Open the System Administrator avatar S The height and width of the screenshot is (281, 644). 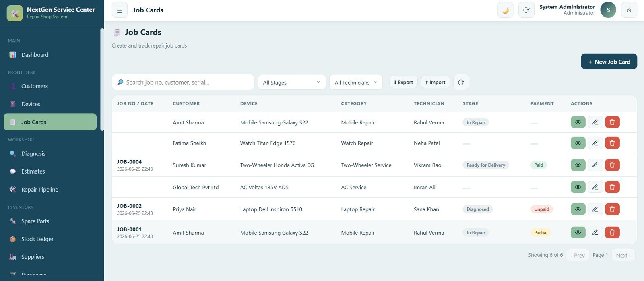(608, 10)
